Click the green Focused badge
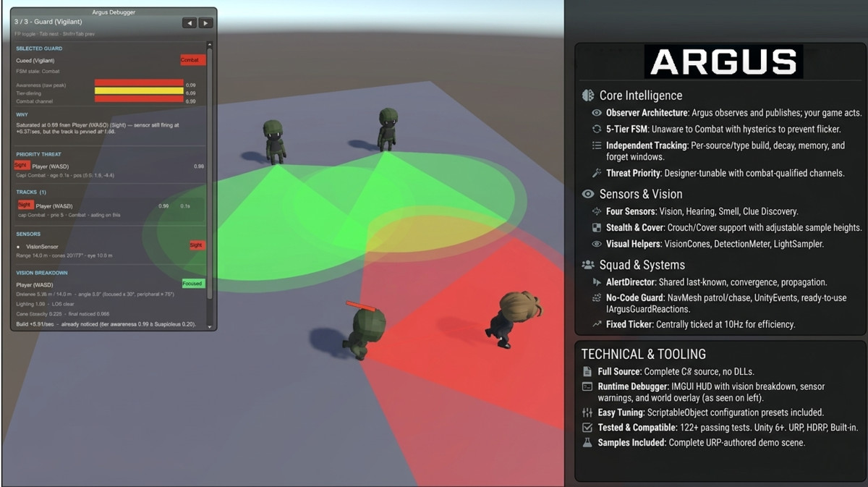Viewport: 868px width, 487px height. coord(193,284)
